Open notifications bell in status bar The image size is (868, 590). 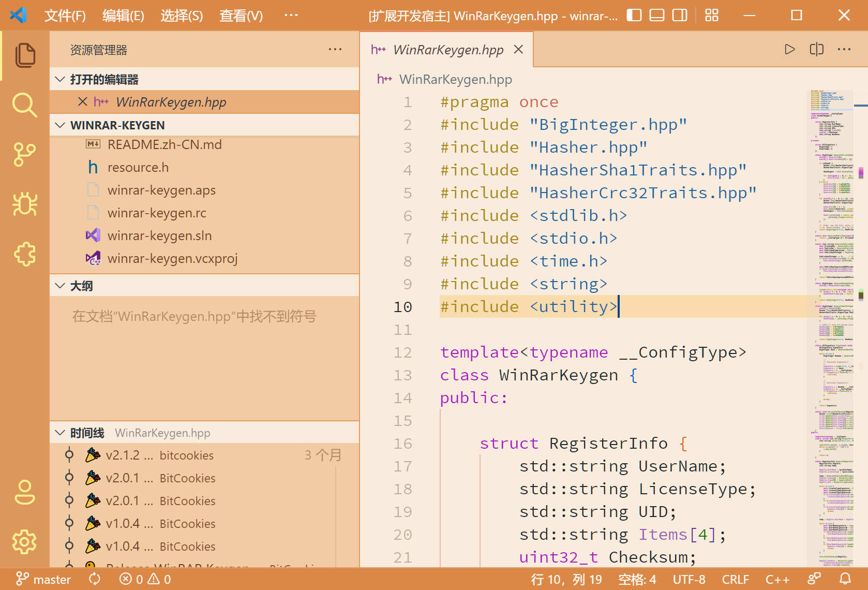tap(845, 579)
